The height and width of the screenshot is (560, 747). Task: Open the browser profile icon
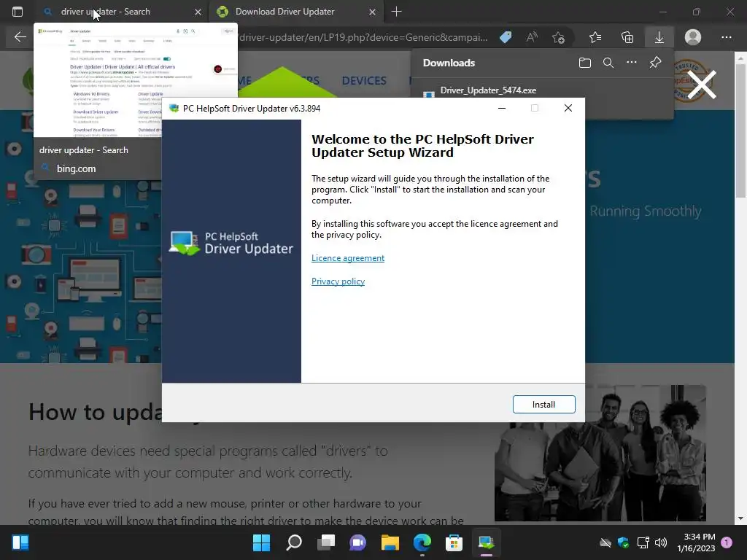coord(693,37)
